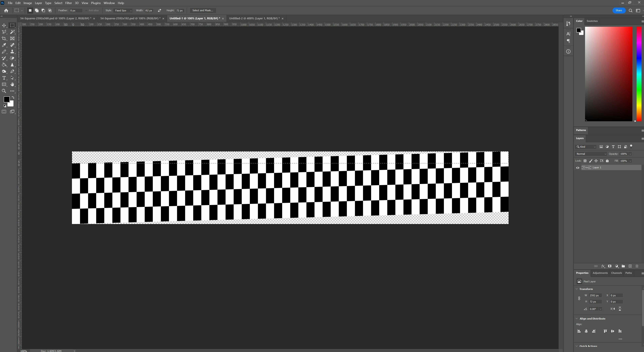Toggle lock all on layer
This screenshot has height=352, width=644.
coord(607,161)
